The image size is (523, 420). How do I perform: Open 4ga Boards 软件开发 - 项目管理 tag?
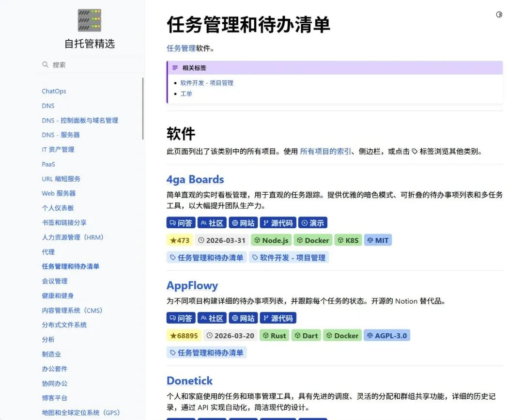tap(289, 258)
